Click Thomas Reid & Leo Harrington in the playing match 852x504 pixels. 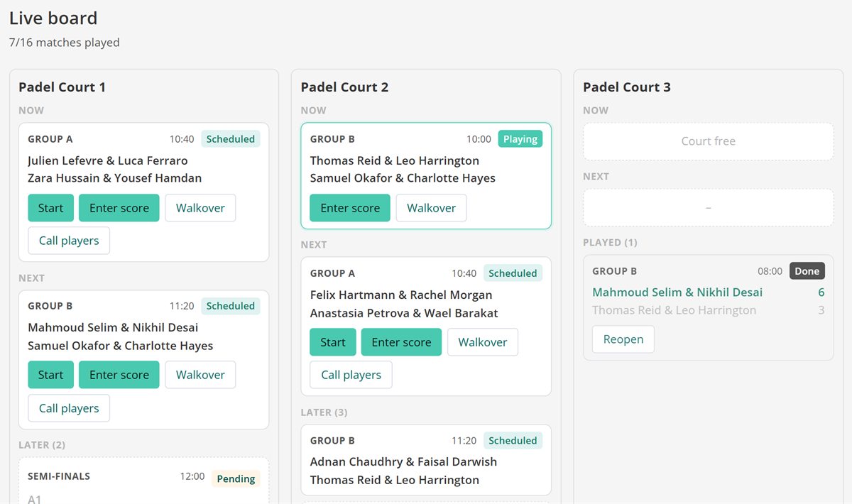click(395, 160)
